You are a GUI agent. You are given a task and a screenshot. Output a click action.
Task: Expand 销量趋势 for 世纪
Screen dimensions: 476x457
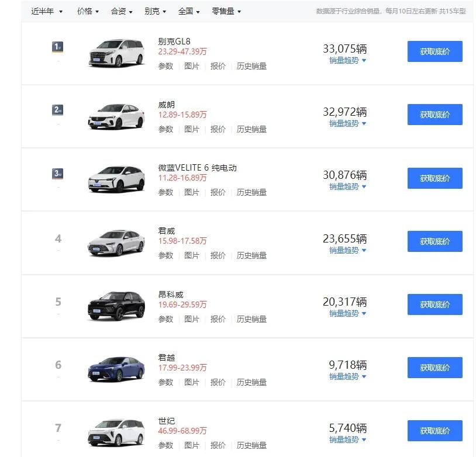pyautogui.click(x=347, y=439)
